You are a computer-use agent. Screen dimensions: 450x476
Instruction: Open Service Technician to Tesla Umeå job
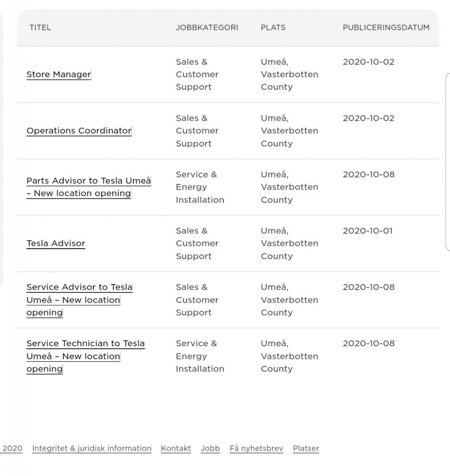click(x=85, y=356)
